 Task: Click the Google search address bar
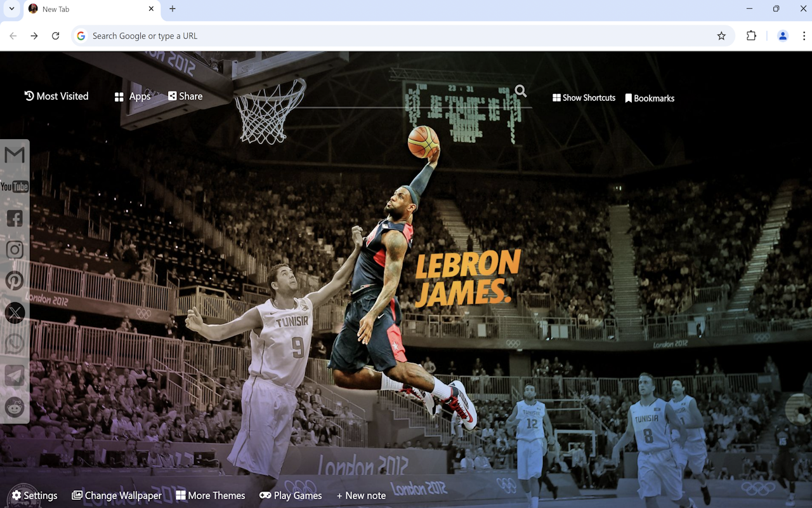[x=254, y=36]
